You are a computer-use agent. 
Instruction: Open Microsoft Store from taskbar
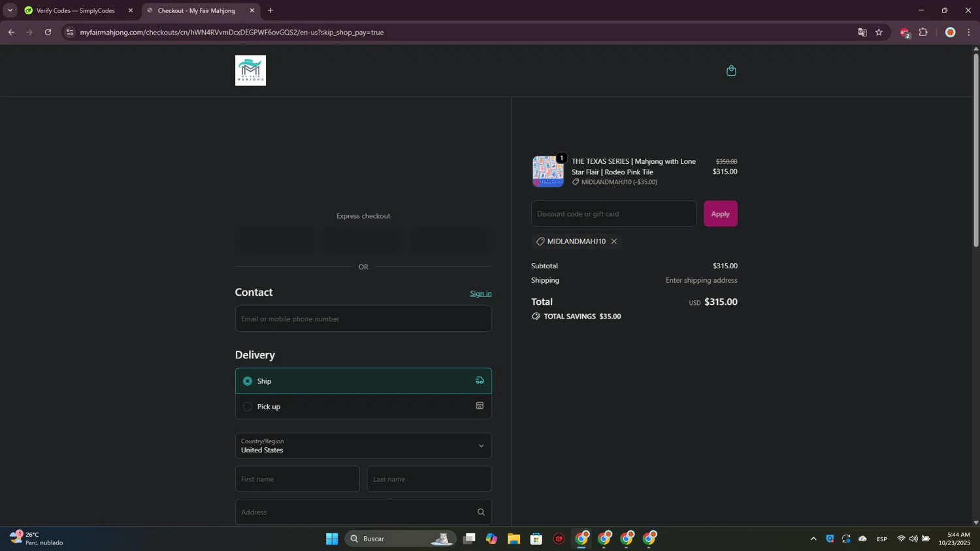click(x=536, y=539)
